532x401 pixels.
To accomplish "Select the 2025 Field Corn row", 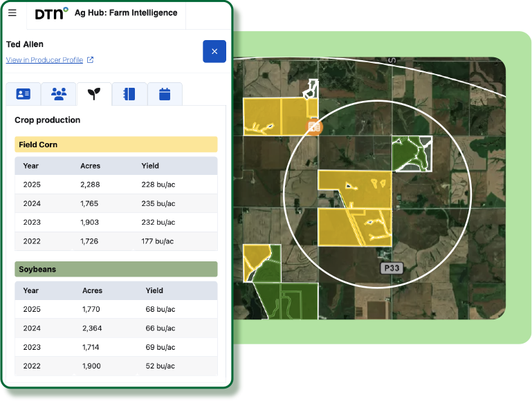I will tap(116, 185).
